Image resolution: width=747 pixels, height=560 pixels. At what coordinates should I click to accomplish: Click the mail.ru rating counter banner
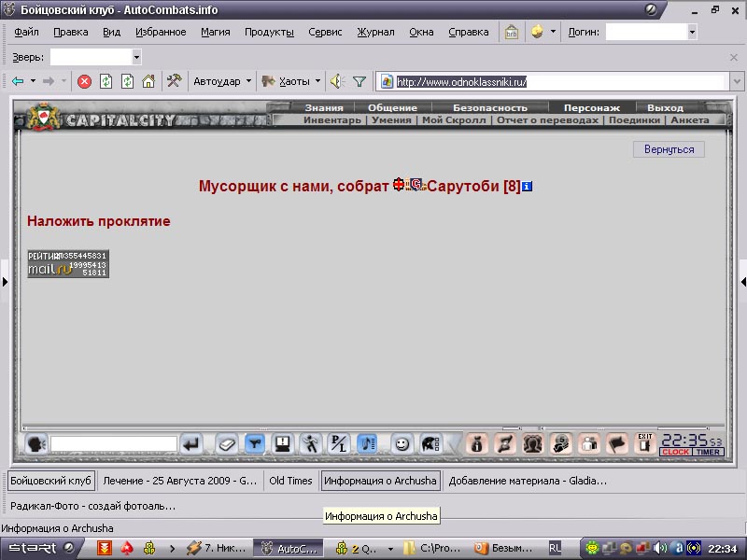point(68,263)
